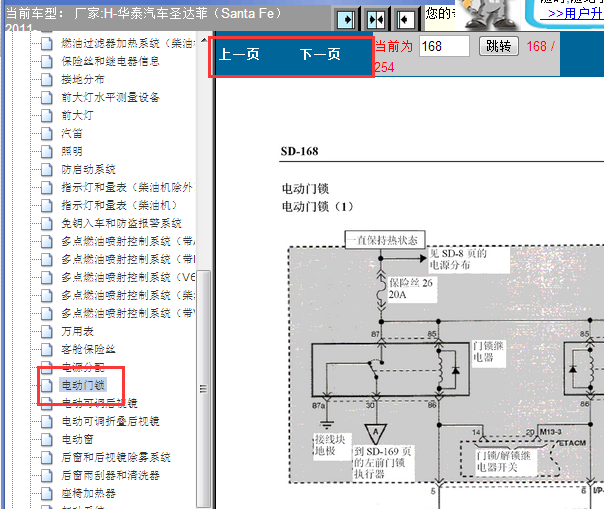Click the page number input showing 168

pos(444,46)
